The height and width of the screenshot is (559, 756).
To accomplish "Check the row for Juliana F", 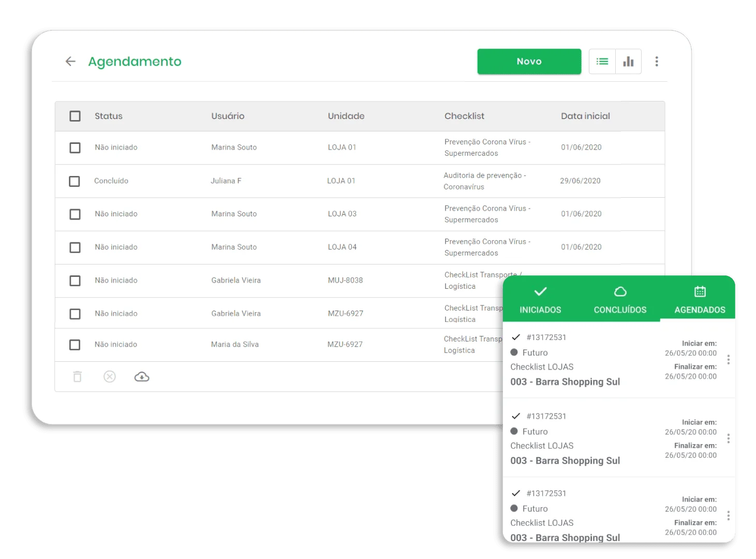I will [75, 181].
